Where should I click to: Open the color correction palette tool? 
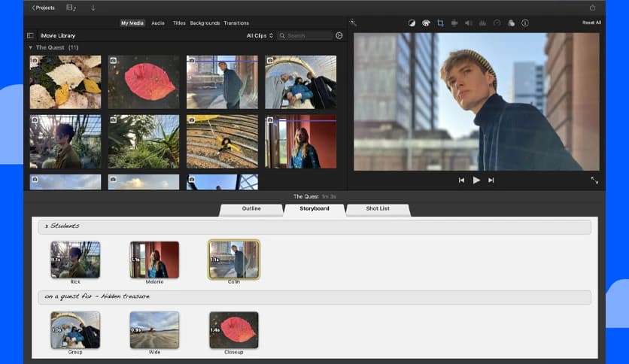tap(426, 23)
